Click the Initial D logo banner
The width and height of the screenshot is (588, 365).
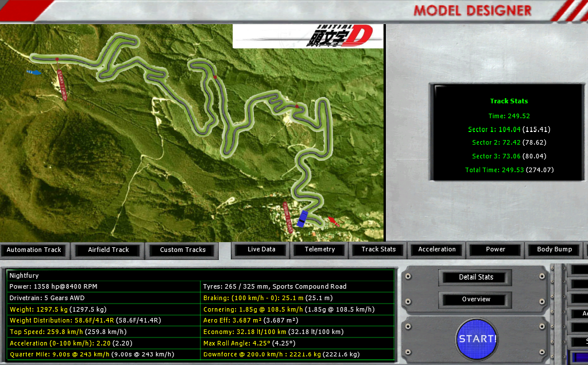tap(308, 36)
